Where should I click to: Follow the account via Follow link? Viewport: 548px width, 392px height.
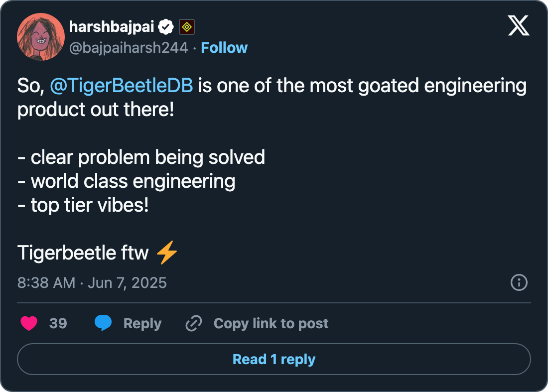[x=224, y=48]
